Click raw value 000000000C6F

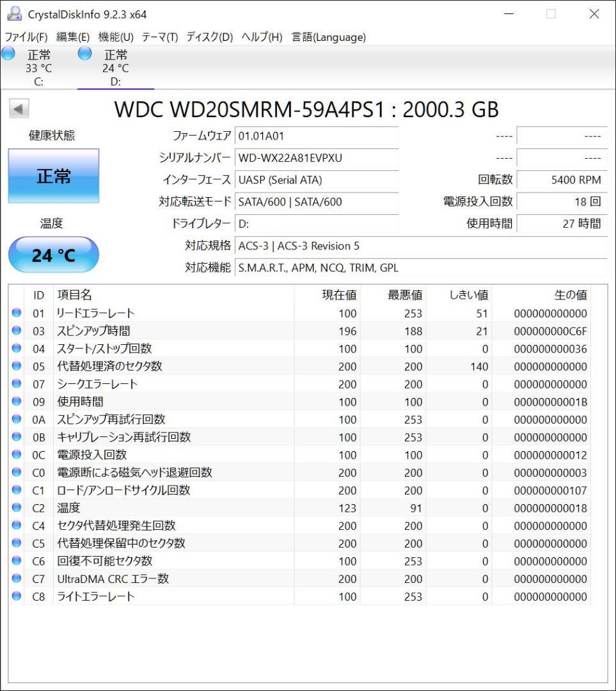click(x=550, y=331)
